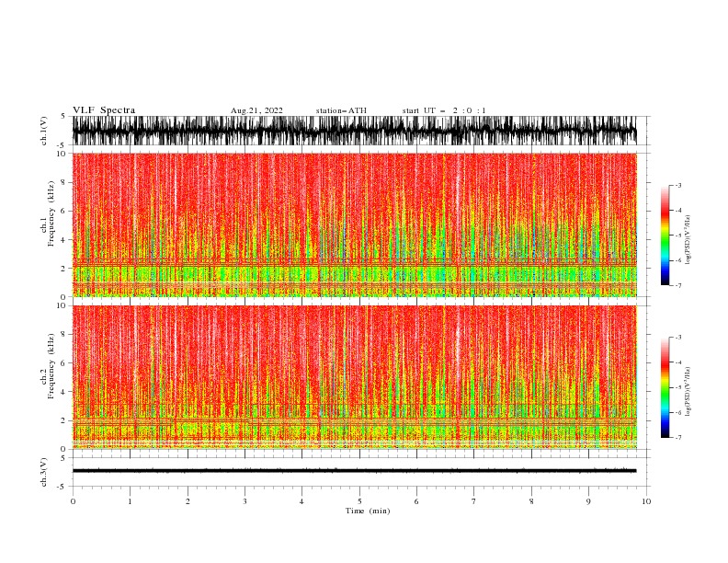Click the "5" tick on ch.3(V) axis

coord(63,457)
